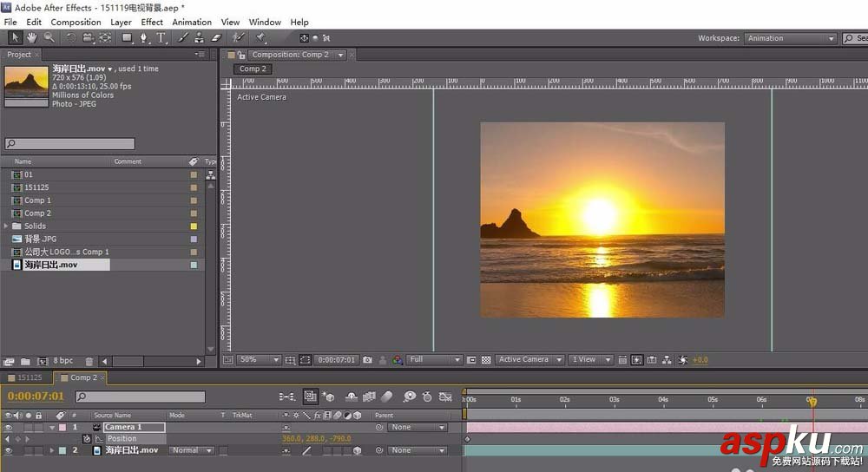Click the current time 0:00:07:01 in timeline
Image resolution: width=868 pixels, height=472 pixels.
[36, 397]
